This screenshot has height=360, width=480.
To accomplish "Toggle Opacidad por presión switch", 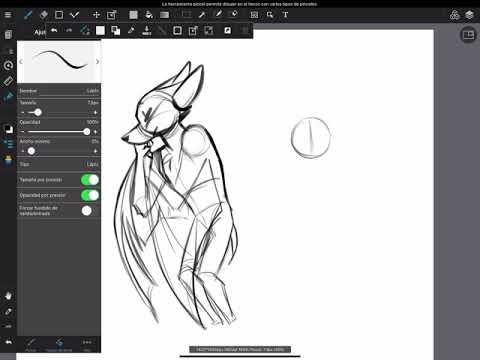I will point(90,195).
